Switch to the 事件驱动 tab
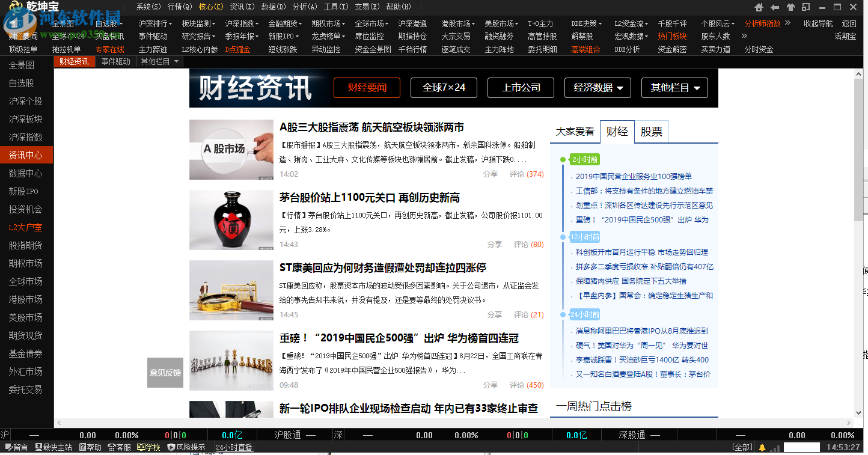 [x=116, y=61]
